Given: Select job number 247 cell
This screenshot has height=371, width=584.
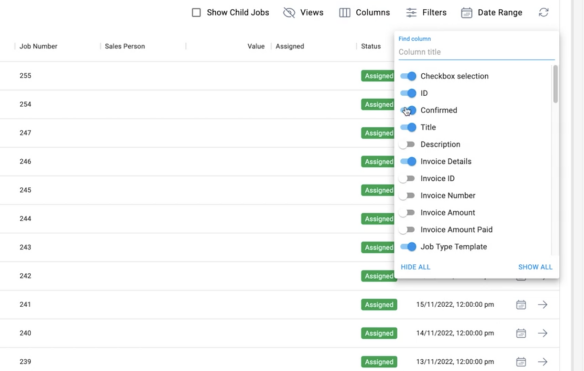Looking at the screenshot, I should coord(25,133).
